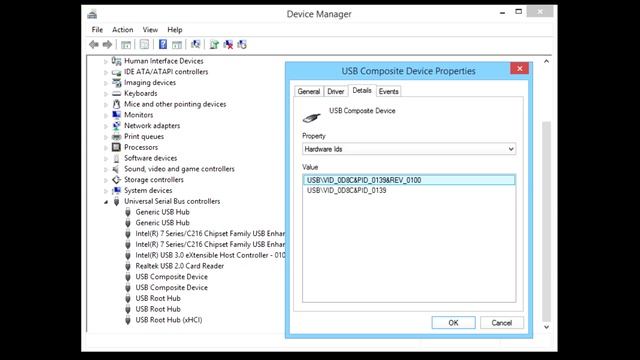Select value USB\VID_0D8C&PID_0139&REV_0100
640x360 pixels.
[409, 180]
